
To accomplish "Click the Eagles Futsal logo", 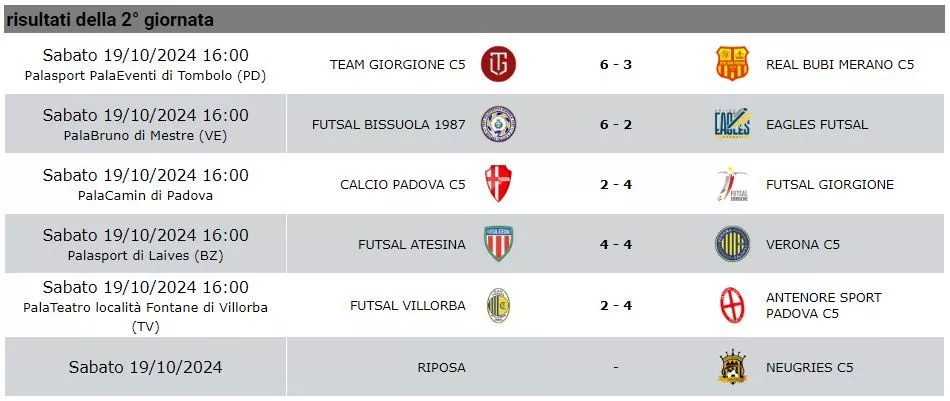I will (732, 124).
